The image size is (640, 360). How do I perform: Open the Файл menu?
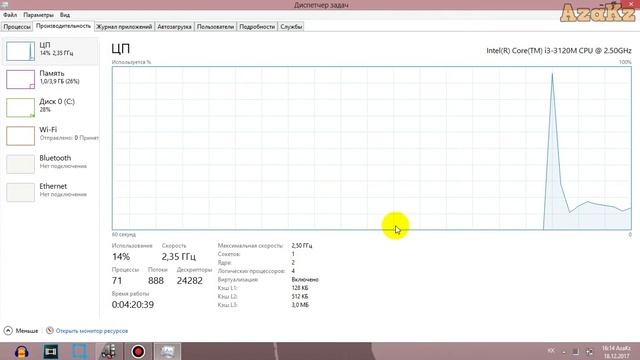[10, 15]
